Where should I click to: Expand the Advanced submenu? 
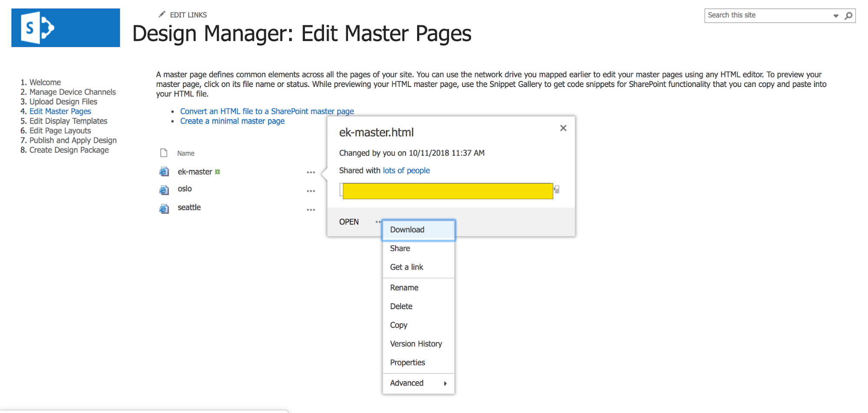tap(419, 383)
